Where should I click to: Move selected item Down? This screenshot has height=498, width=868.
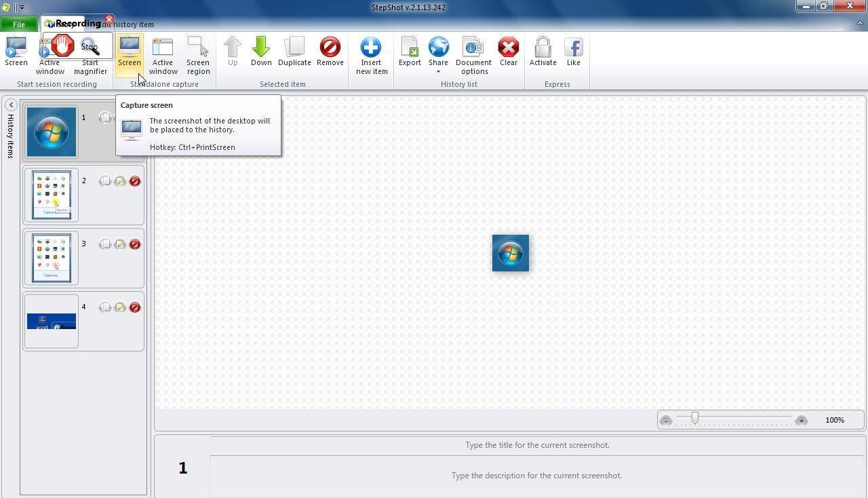click(x=261, y=52)
